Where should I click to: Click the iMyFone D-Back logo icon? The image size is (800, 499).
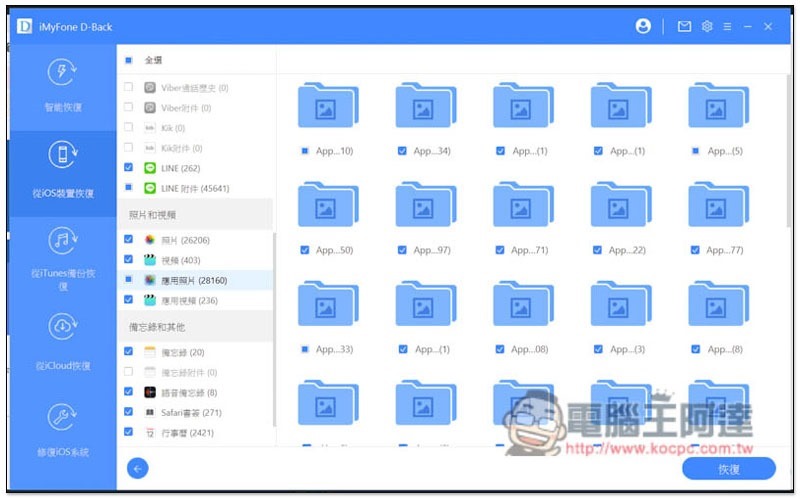24,27
